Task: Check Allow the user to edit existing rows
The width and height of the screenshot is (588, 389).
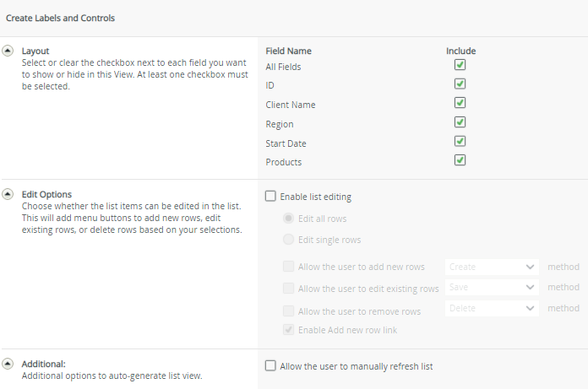Action: pyautogui.click(x=289, y=289)
